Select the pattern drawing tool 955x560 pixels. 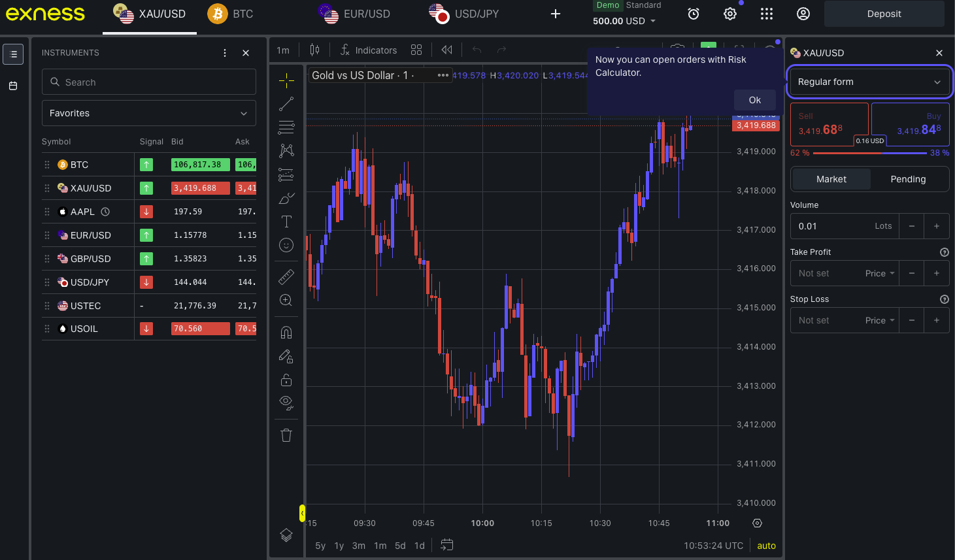[286, 151]
